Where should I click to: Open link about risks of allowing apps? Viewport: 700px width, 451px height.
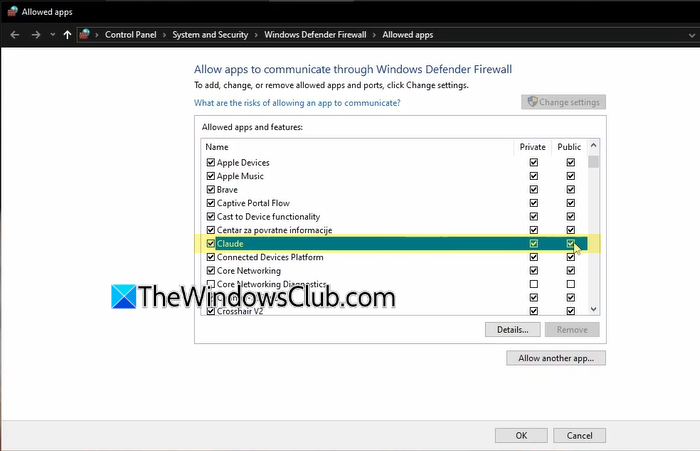297,103
